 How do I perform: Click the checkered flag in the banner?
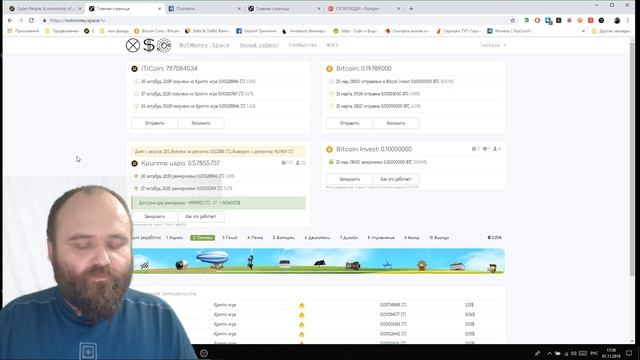tap(144, 265)
